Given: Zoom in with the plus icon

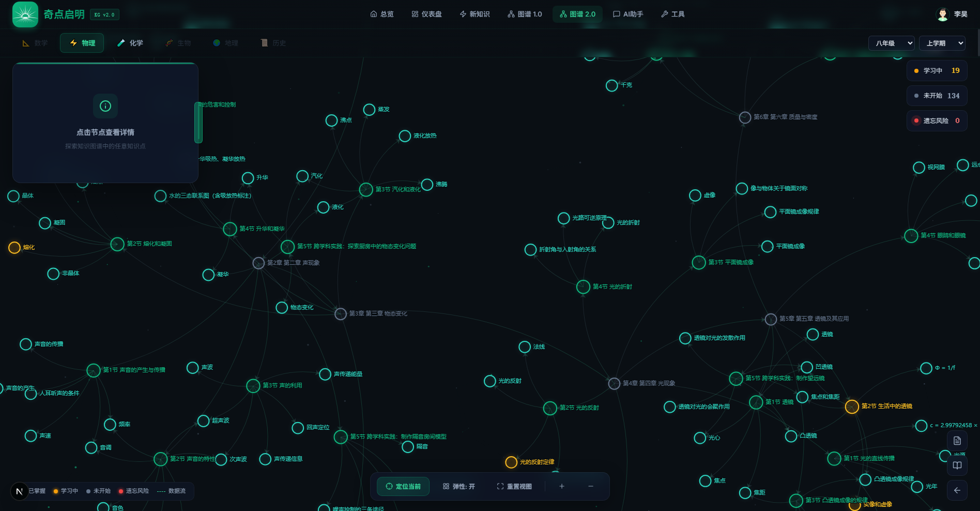Looking at the screenshot, I should click(562, 486).
